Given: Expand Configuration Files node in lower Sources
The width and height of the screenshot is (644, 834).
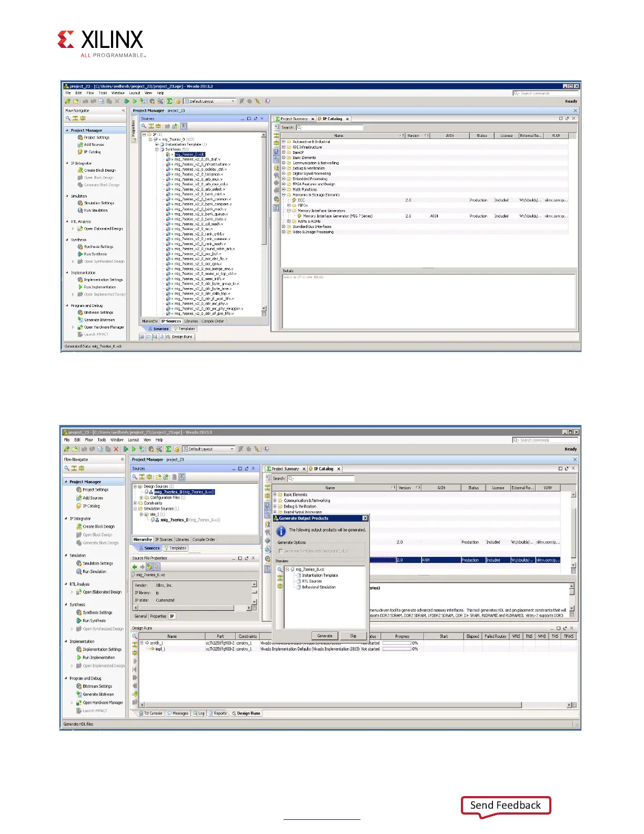Looking at the screenshot, I should (x=141, y=498).
